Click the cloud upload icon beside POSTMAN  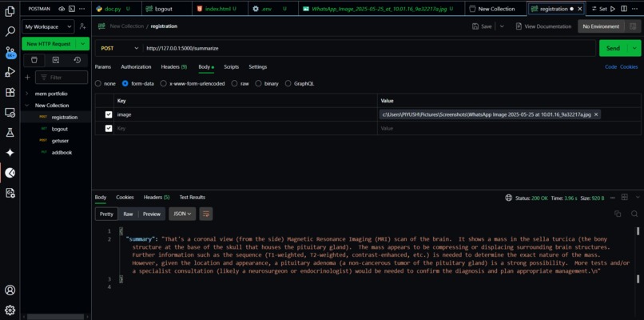coord(62,9)
